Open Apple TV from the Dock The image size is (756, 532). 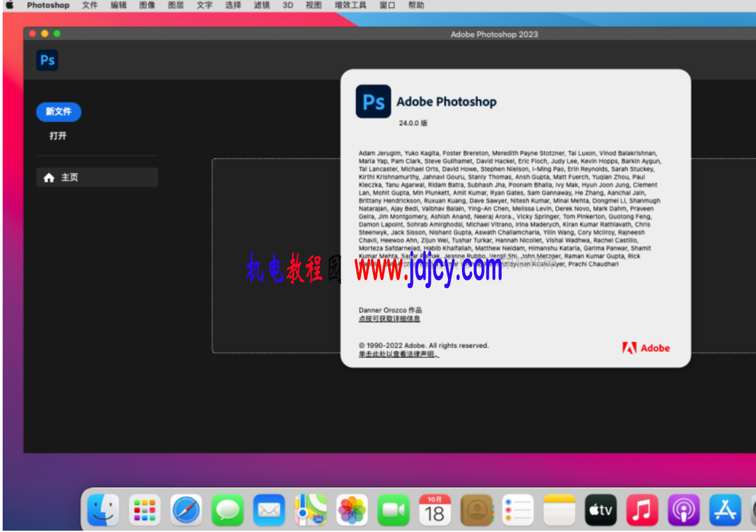click(601, 510)
